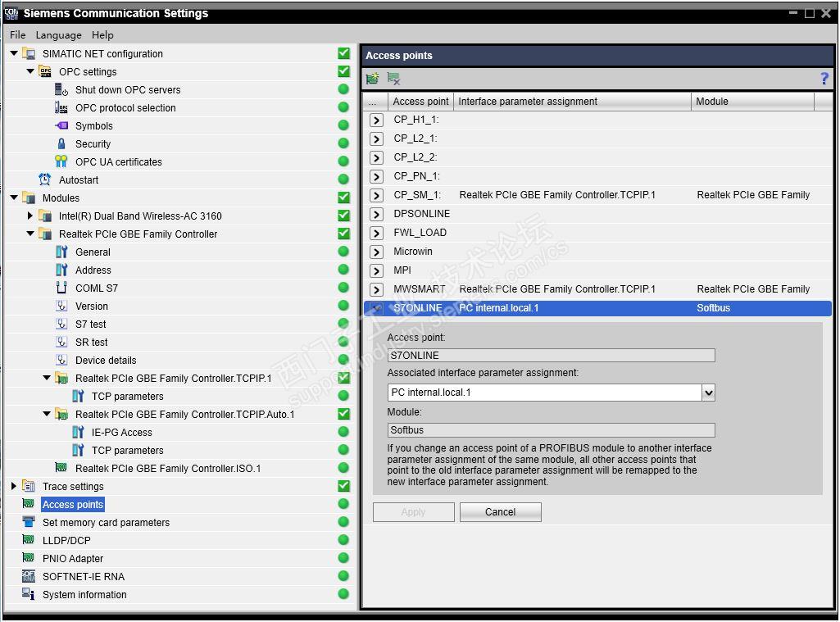
Task: Click the green checkmark for SIMATIC NET configuration
Action: [x=344, y=53]
